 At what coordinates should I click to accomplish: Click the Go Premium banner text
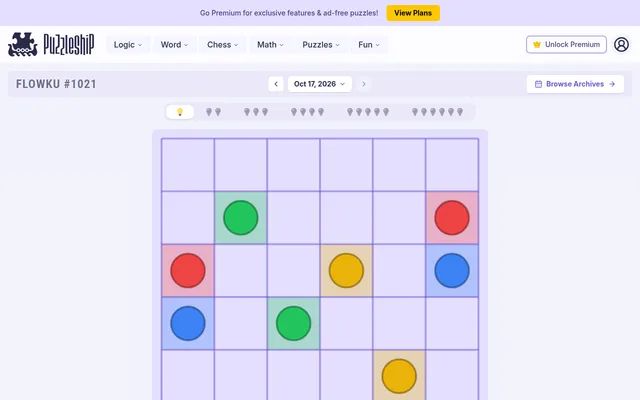(289, 13)
